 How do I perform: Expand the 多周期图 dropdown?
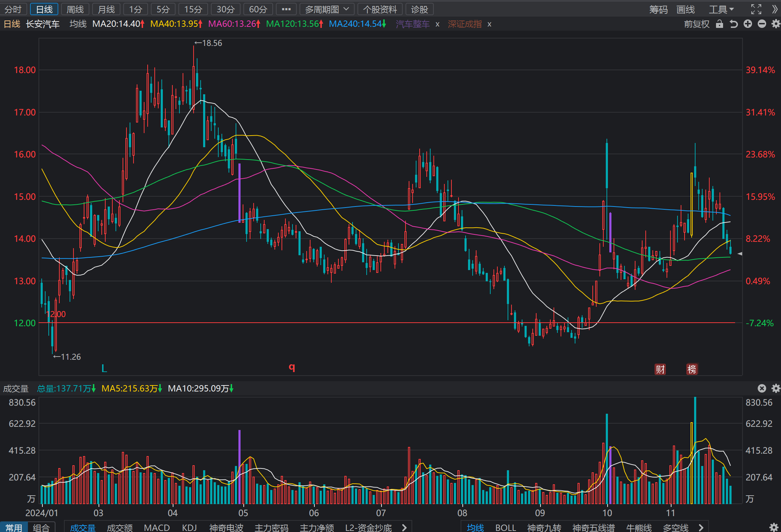click(327, 10)
